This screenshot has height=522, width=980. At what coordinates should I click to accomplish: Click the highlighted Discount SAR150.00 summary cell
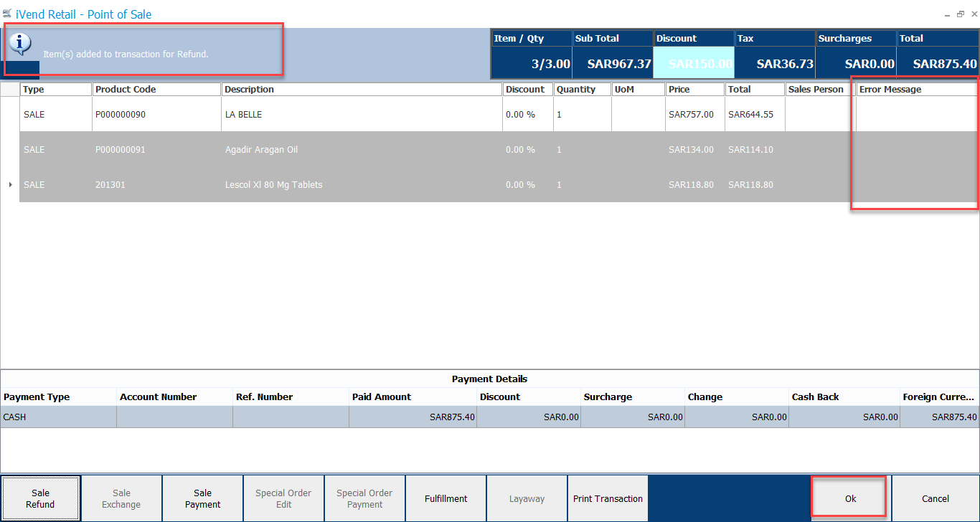tap(694, 63)
